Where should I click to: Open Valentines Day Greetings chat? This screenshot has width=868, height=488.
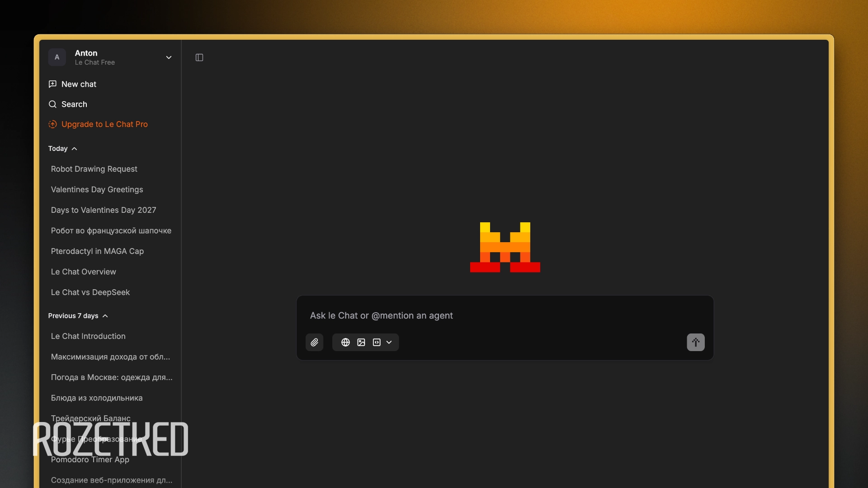coord(97,189)
